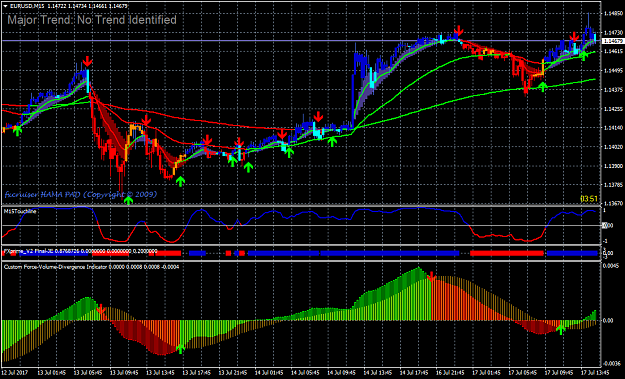Select the red down arrow at the divergence histogram's highest peak
The image size is (625, 379).
pyautogui.click(x=432, y=277)
